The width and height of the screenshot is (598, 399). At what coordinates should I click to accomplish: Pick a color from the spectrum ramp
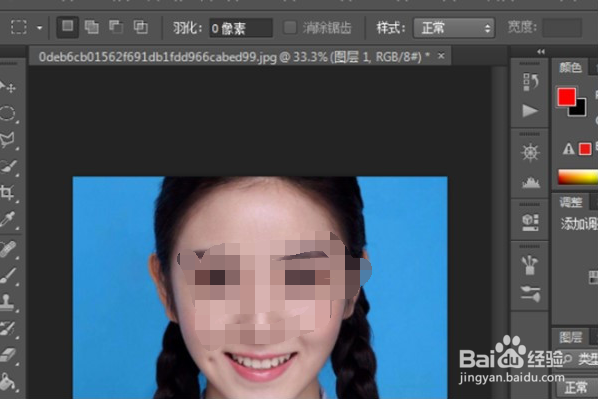click(578, 177)
